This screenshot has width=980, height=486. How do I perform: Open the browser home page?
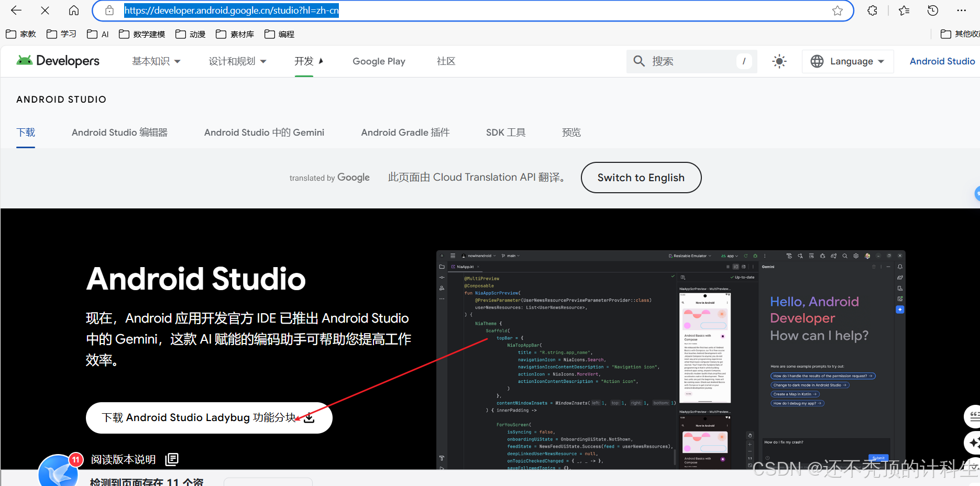coord(74,10)
